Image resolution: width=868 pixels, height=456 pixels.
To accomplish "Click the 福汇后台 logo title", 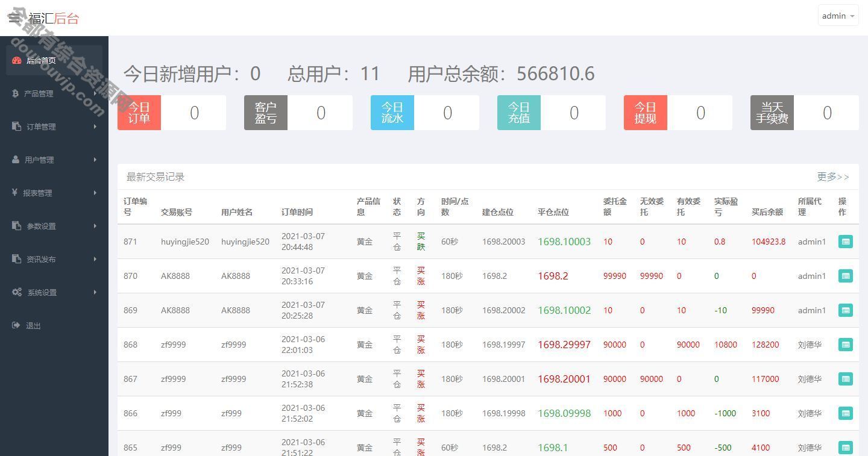I will tap(54, 18).
